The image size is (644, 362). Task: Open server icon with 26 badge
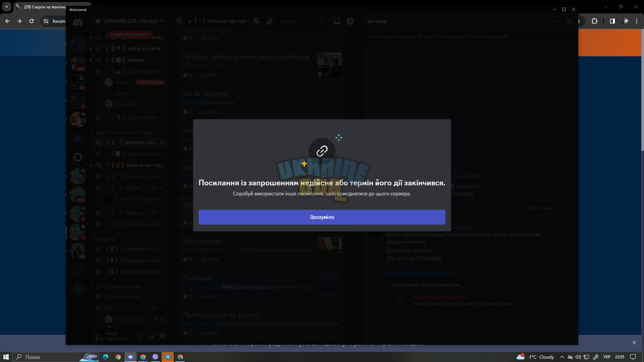78,251
